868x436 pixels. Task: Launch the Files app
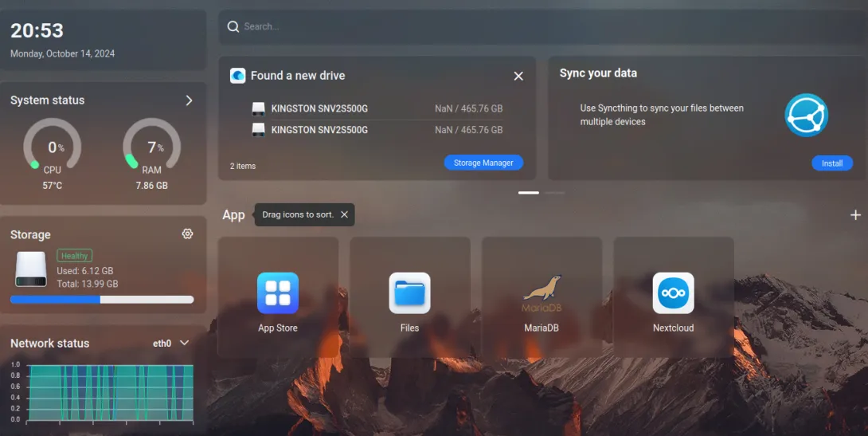(409, 293)
